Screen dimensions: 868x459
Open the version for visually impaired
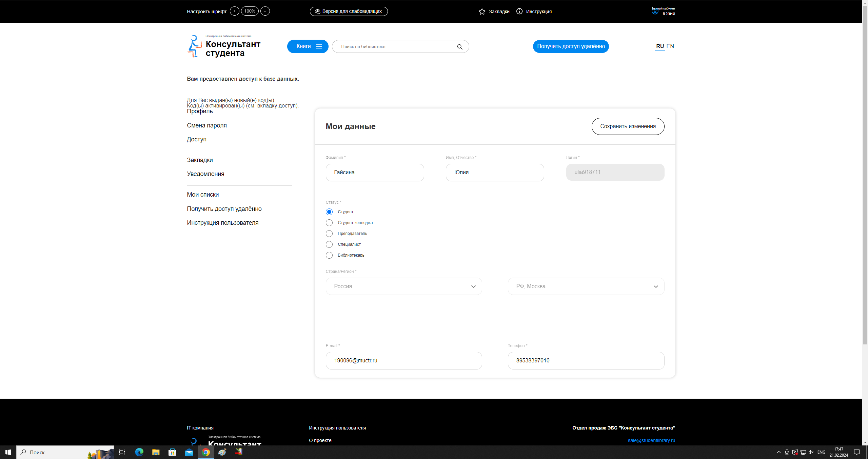(x=349, y=11)
